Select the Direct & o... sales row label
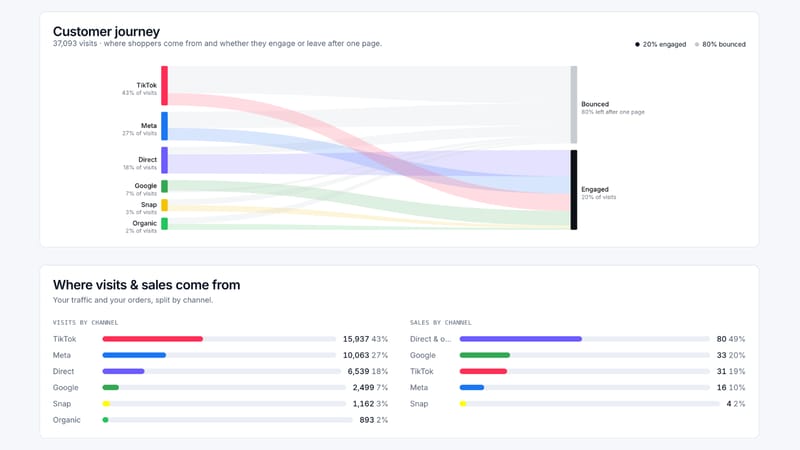This screenshot has width=800, height=450. (x=430, y=339)
